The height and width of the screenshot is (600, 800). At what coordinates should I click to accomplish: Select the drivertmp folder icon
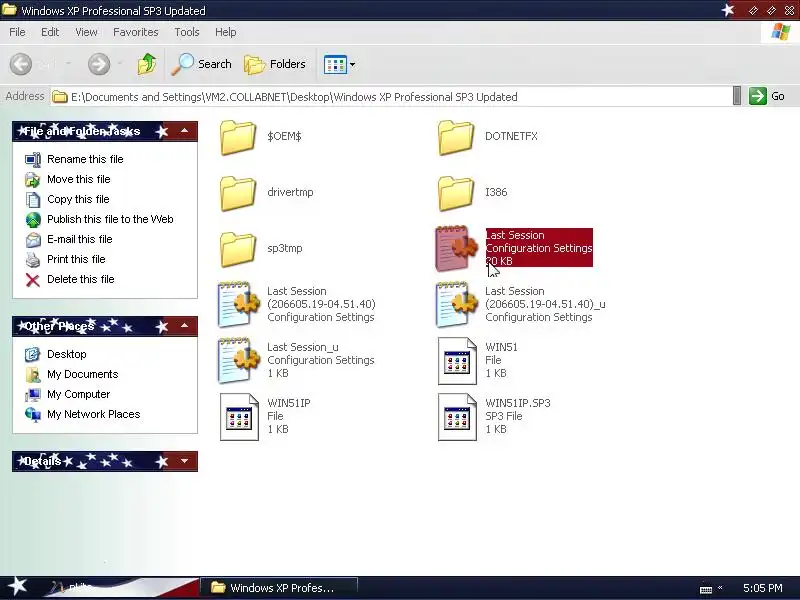coord(238,193)
